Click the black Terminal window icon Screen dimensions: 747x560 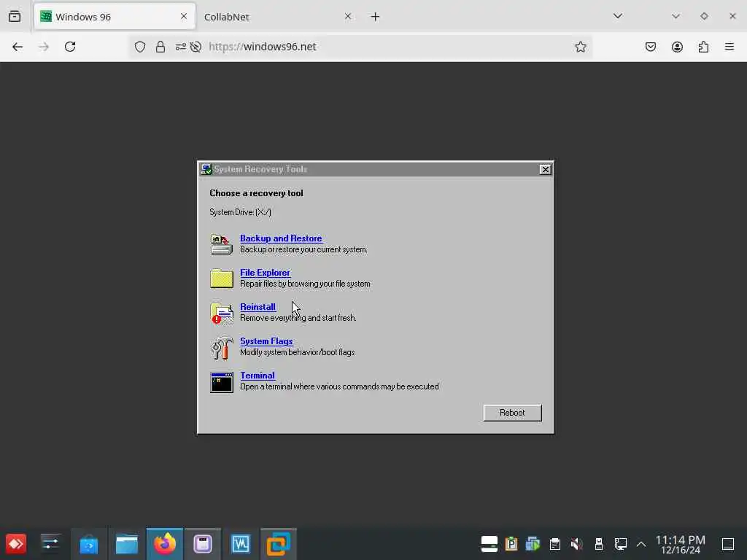(222, 382)
